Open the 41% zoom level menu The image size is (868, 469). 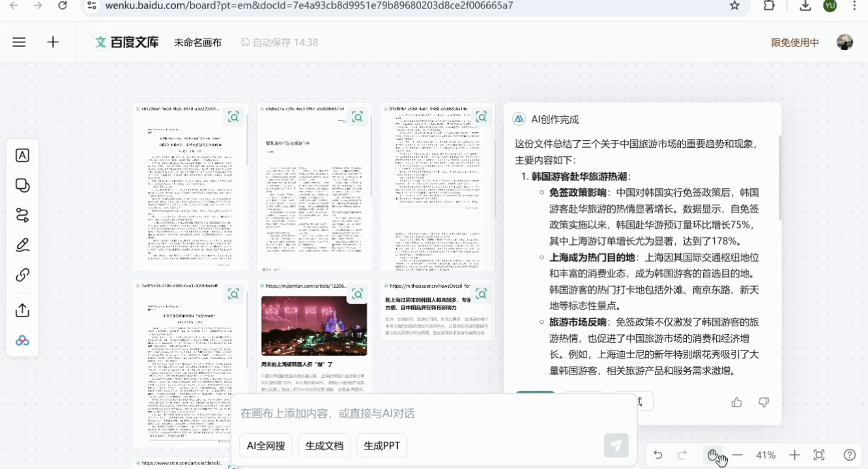[766, 455]
